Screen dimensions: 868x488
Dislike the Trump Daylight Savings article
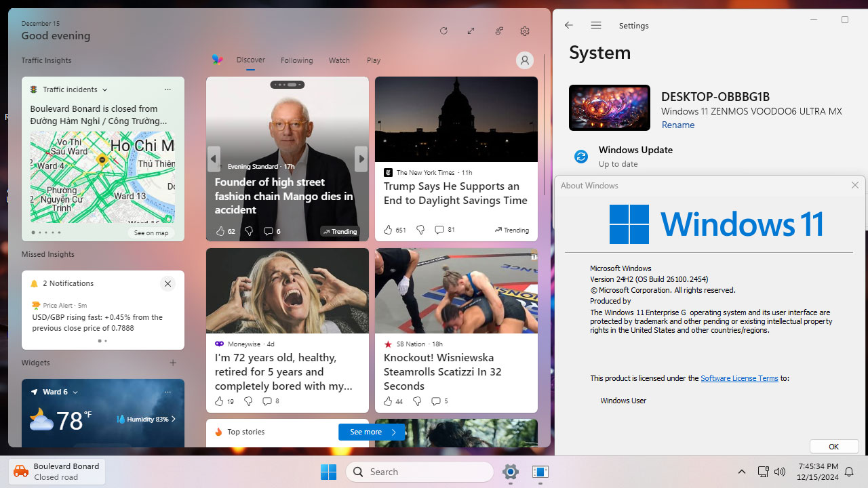point(420,230)
